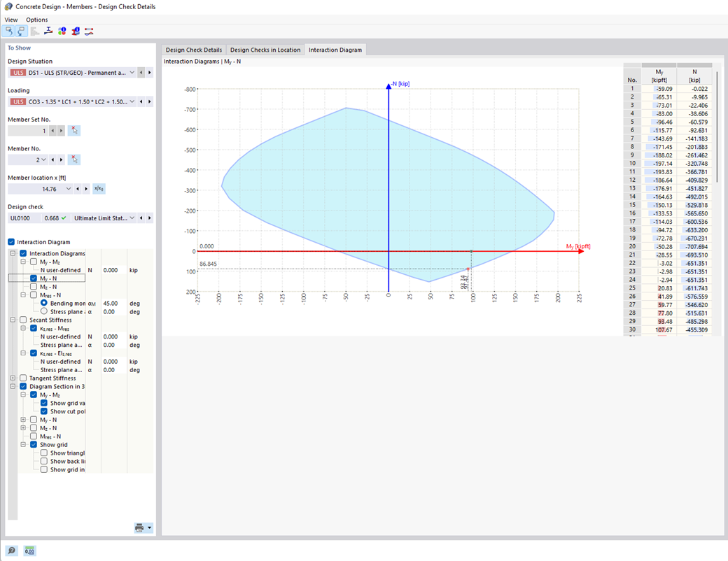Click the dumbbell-shaped toolbar icon
728x561 pixels.
tap(88, 31)
